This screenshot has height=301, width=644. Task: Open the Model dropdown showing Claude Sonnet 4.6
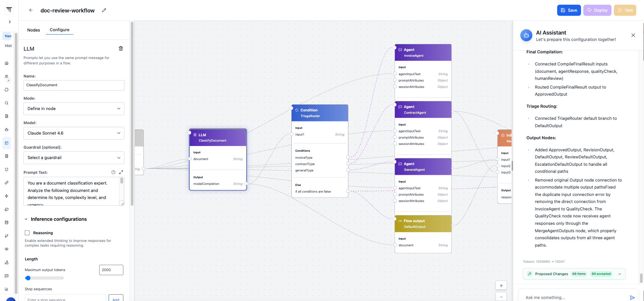[x=74, y=133]
